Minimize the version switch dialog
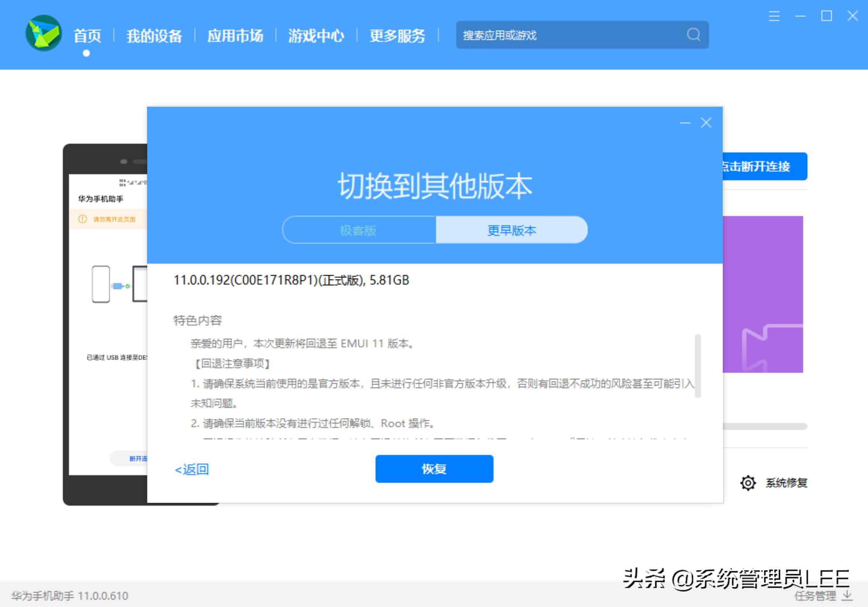 click(x=685, y=123)
